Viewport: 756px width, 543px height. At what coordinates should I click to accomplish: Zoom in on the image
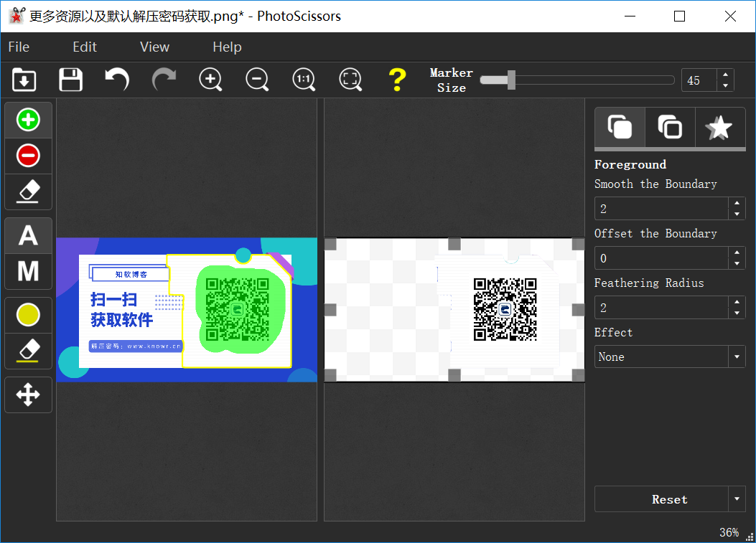210,80
